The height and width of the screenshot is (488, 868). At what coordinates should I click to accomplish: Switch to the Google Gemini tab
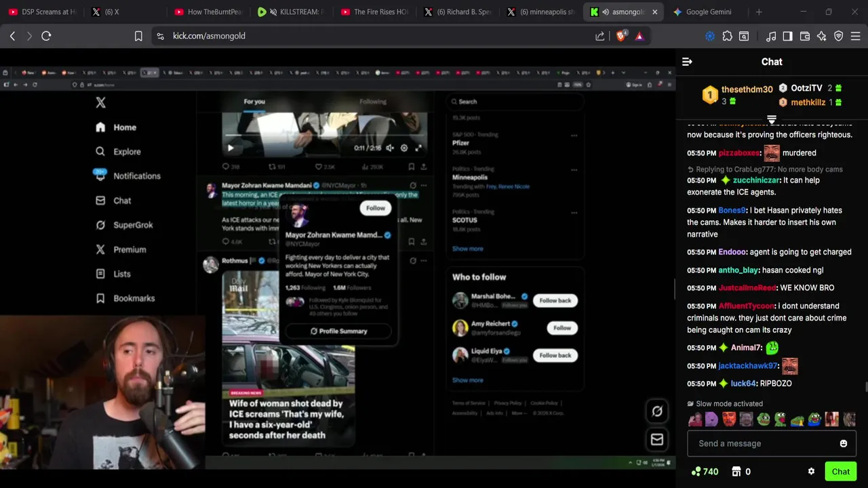(706, 12)
